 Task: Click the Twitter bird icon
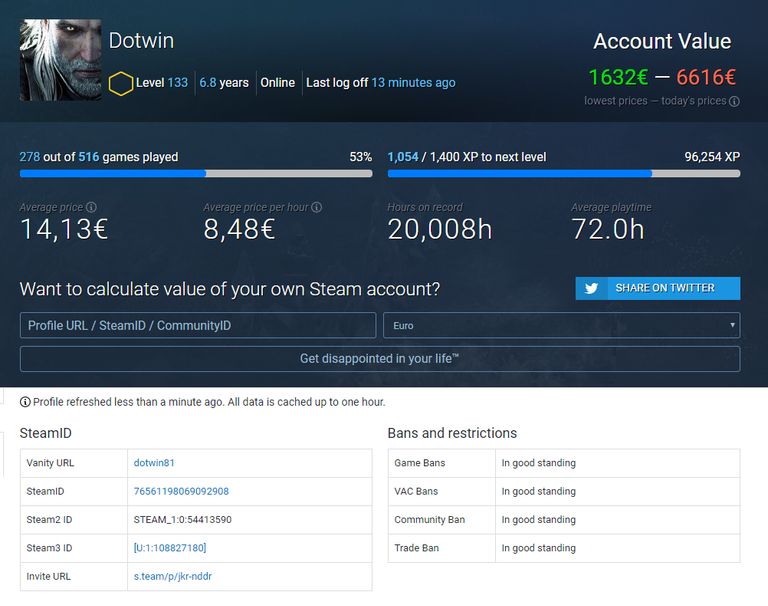591,288
